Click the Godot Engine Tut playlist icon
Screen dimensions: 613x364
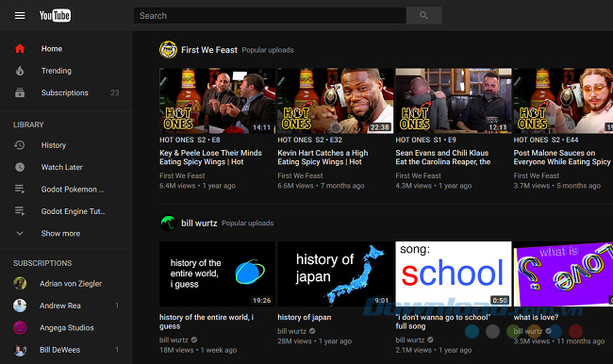pos(20,211)
